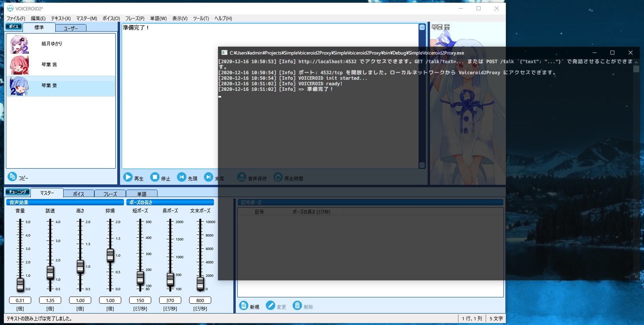The image size is (644, 325).
Task: Click the 抑揚 value field under its slider
Action: [110, 301]
